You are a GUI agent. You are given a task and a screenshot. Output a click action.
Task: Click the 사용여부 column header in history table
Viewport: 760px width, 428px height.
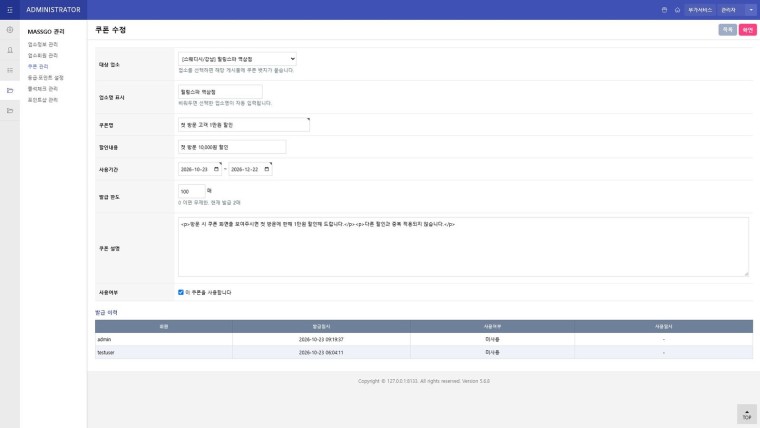[x=492, y=326]
